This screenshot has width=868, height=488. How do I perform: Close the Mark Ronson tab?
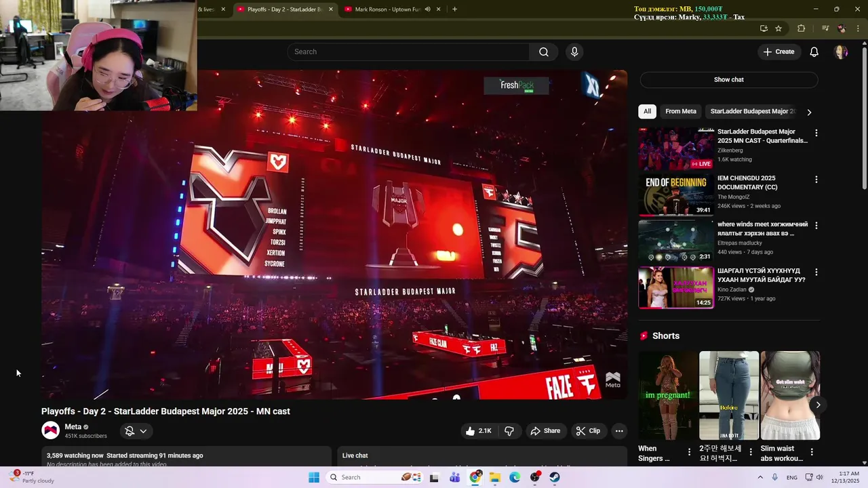tap(439, 9)
